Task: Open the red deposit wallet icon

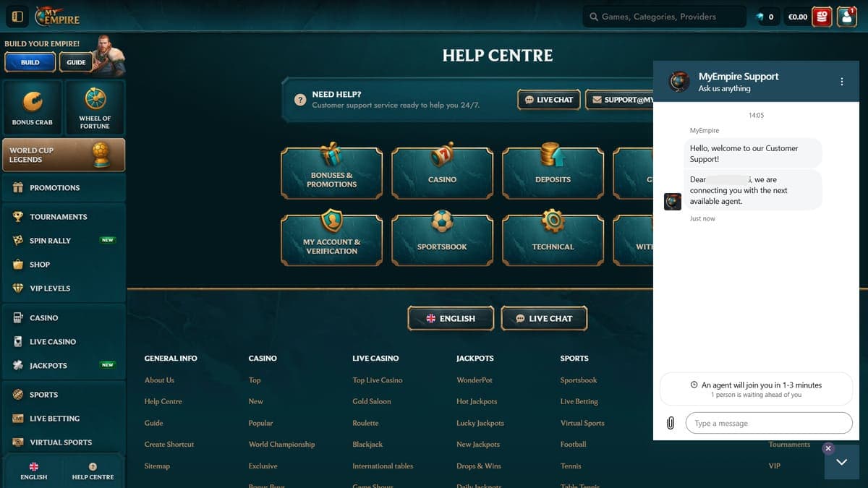Action: (822, 16)
